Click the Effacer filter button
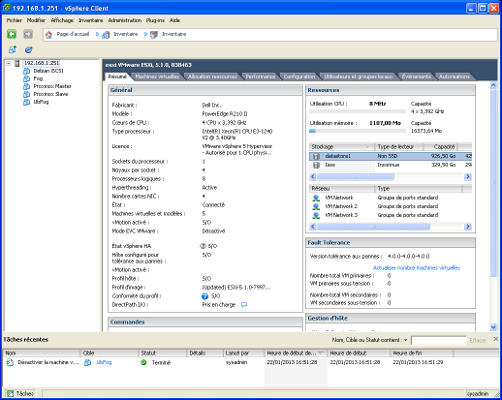 click(478, 340)
